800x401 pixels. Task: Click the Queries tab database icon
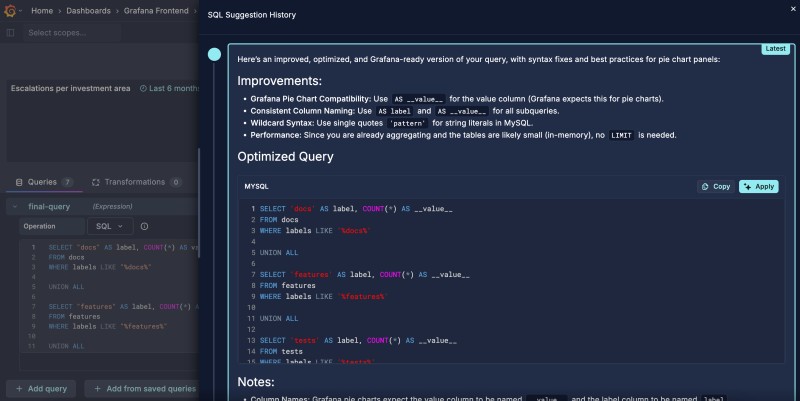pyautogui.click(x=20, y=182)
